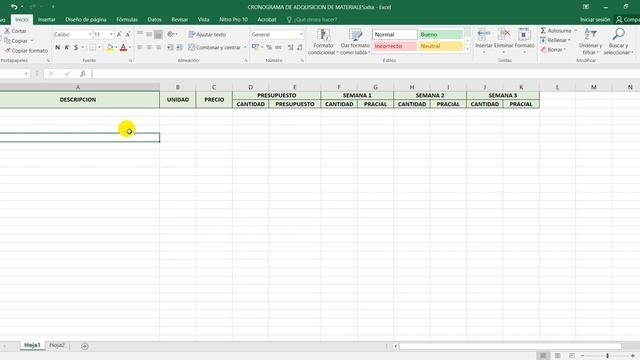Apply the Bueno cell style
Viewport: 640px width, 360px height.
point(441,35)
